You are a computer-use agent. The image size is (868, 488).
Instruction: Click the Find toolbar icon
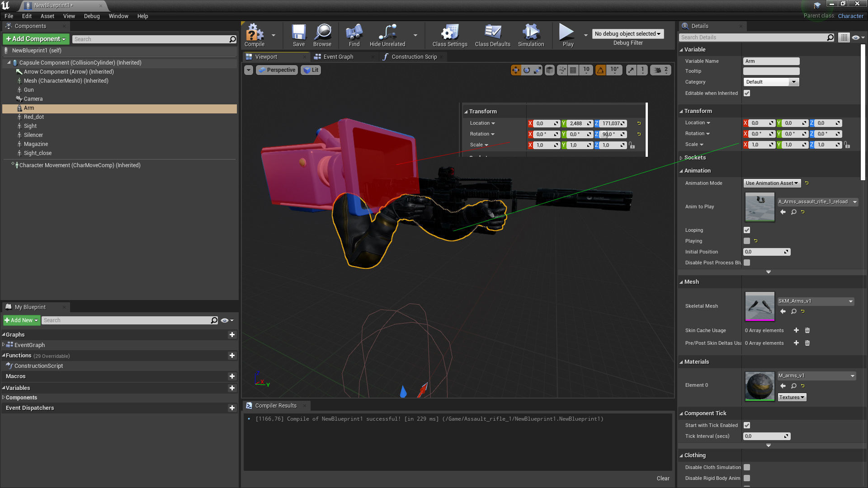click(x=354, y=35)
